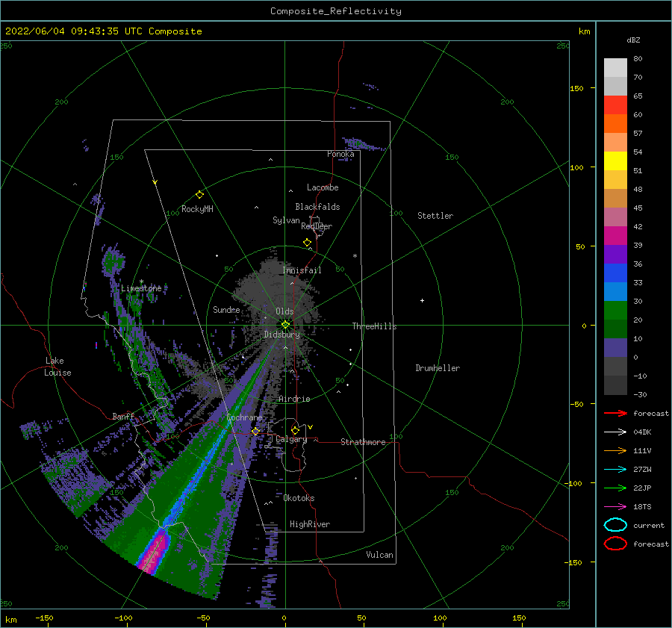The image size is (672, 628).
Task: Click the cyan current ellipse icon
Action: (x=615, y=525)
